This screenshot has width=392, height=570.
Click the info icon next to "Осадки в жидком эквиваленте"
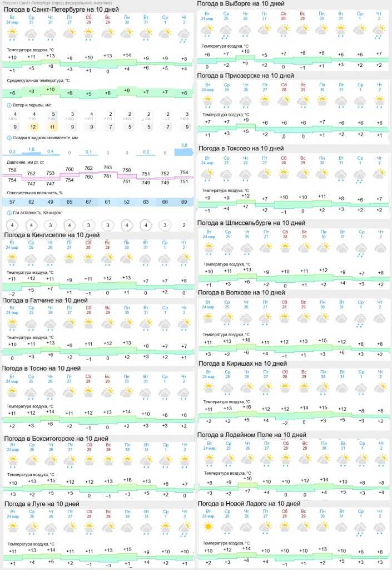click(9, 137)
